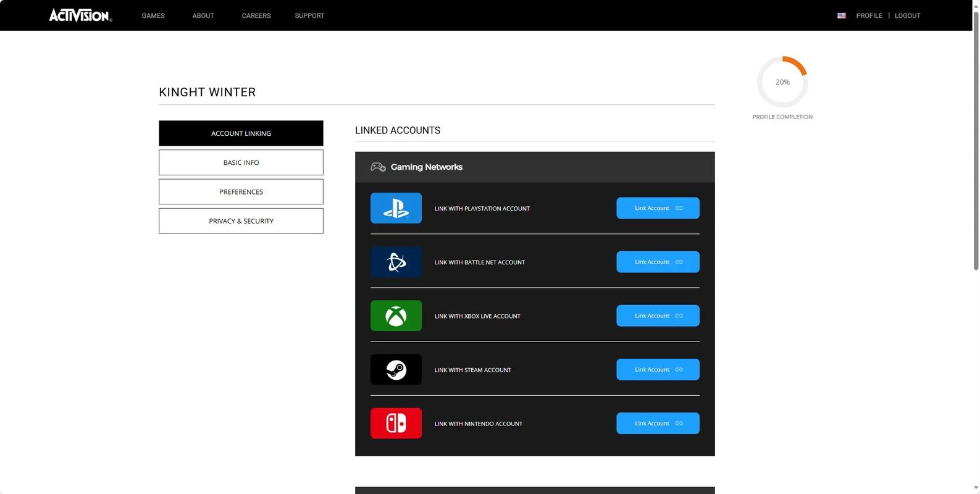This screenshot has height=494, width=980.
Task: Click the 'PROFILE COMPLETION' label
Action: coord(782,117)
